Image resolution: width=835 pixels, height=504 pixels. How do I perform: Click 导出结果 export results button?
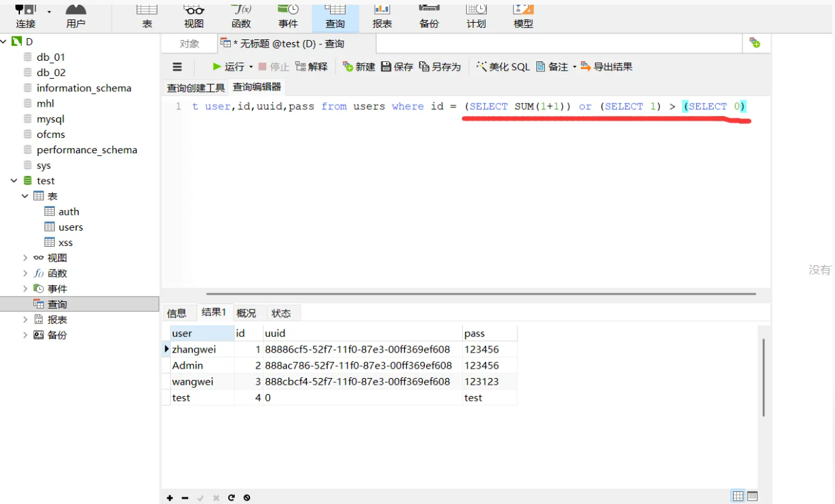click(x=606, y=67)
